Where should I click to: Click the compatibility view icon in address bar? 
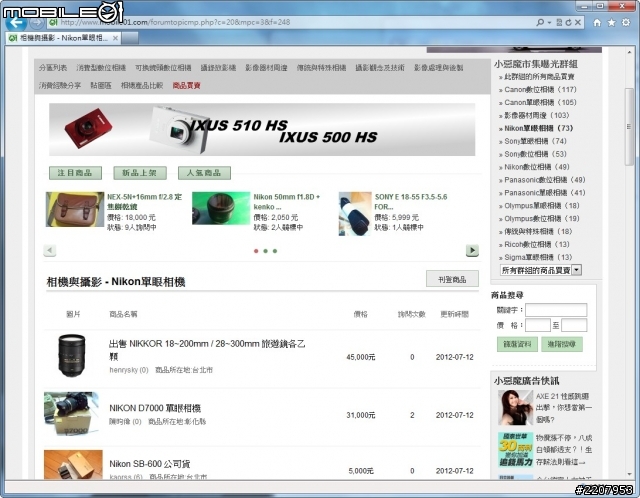point(559,22)
